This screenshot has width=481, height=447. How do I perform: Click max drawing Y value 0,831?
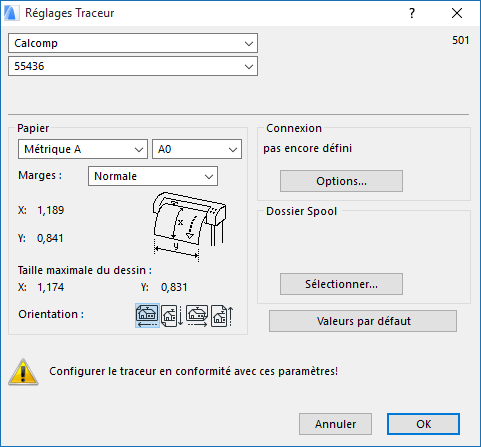point(174,287)
